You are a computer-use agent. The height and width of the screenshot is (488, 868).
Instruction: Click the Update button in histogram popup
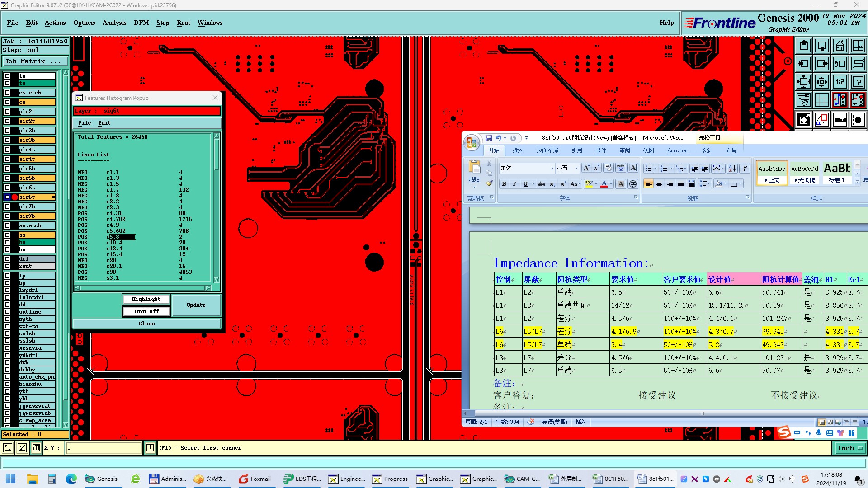coord(196,305)
